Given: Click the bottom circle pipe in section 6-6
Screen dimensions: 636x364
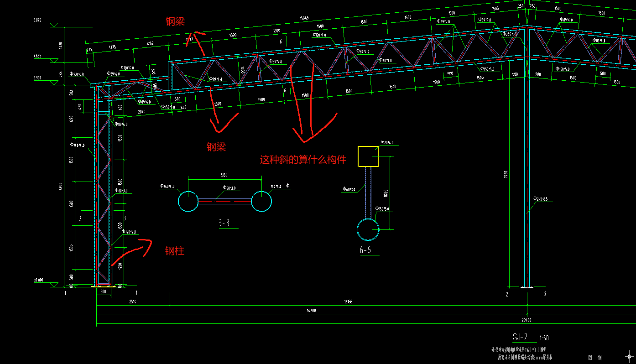Looking at the screenshot, I should click(368, 229).
